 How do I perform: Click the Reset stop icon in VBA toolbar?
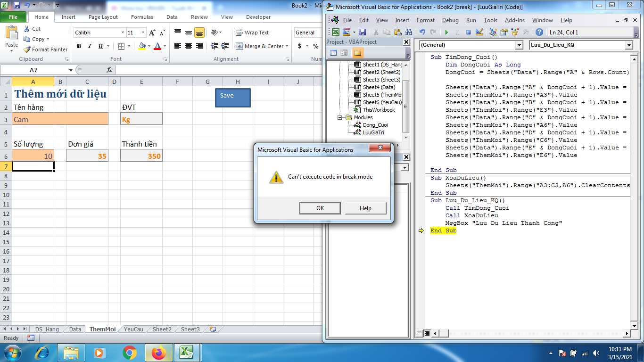(468, 32)
